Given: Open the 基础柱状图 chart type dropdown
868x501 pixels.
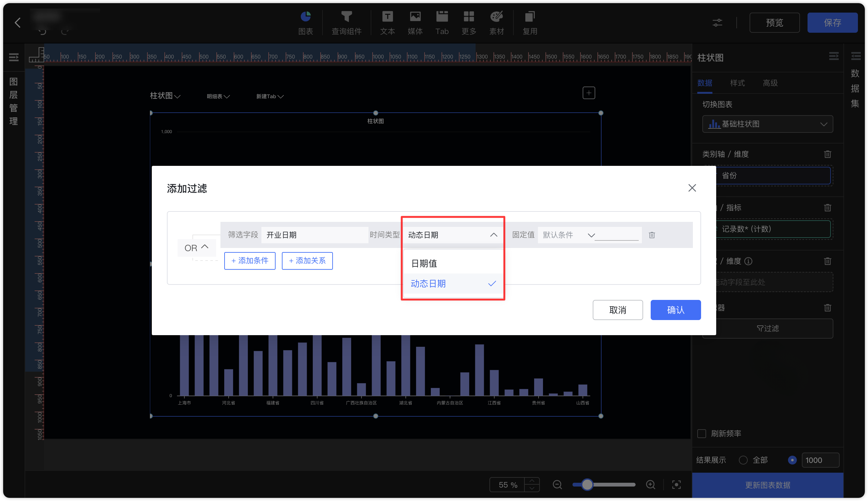Looking at the screenshot, I should click(767, 124).
